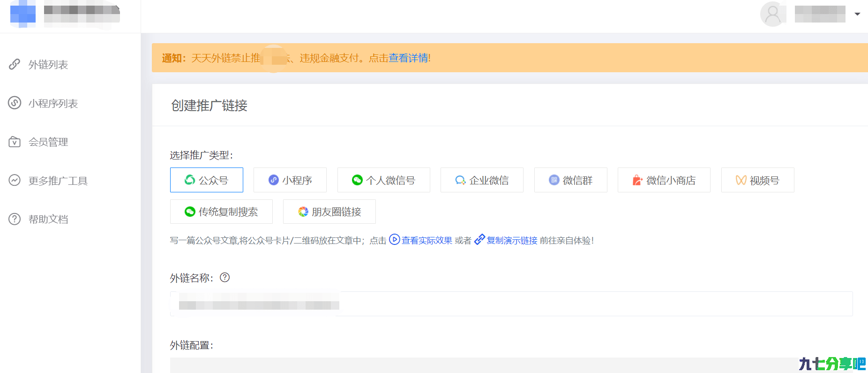Image resolution: width=868 pixels, height=373 pixels.
Task: Select the 微信群 promotion type
Action: (x=571, y=180)
